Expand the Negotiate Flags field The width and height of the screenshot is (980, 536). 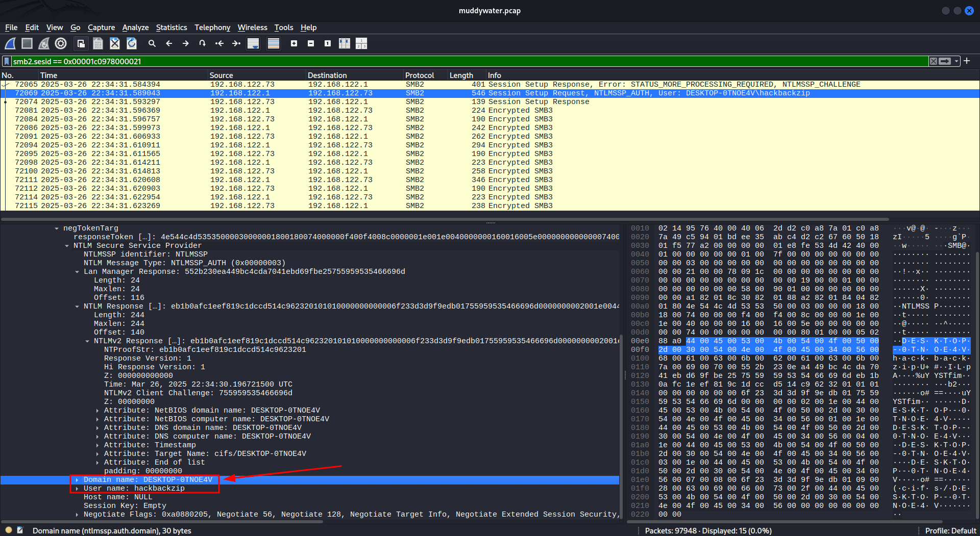(77, 515)
